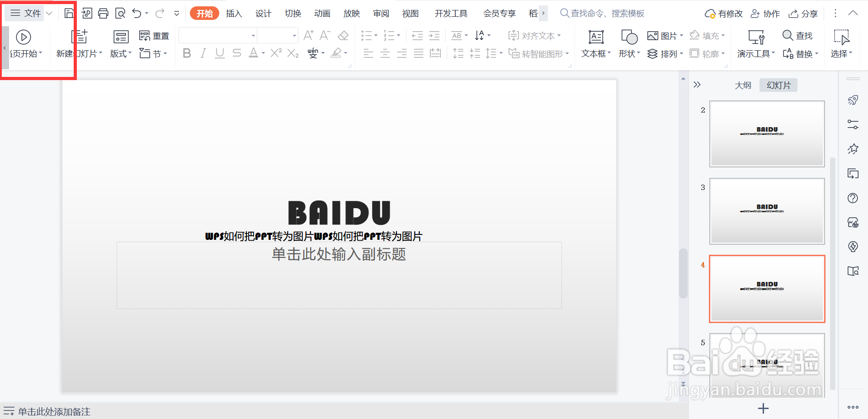Switch to Animation (动画) tab
The image size is (868, 419).
pyautogui.click(x=322, y=14)
